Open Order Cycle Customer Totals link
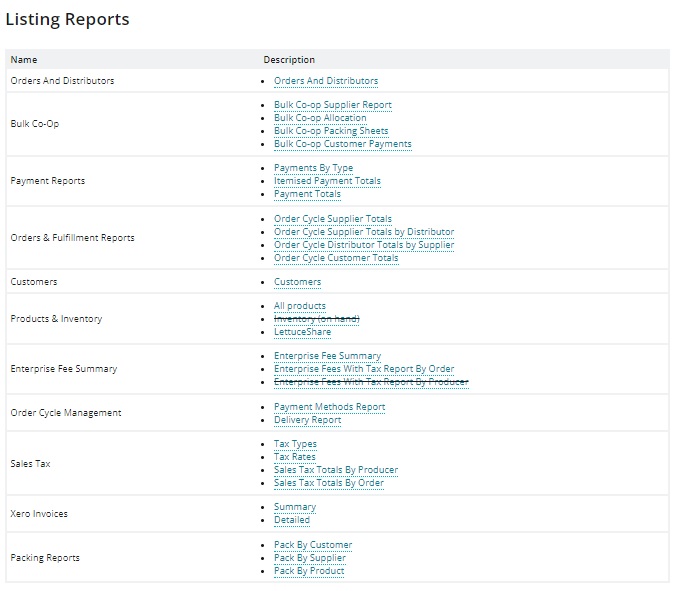The height and width of the screenshot is (591, 679). pyautogui.click(x=336, y=258)
